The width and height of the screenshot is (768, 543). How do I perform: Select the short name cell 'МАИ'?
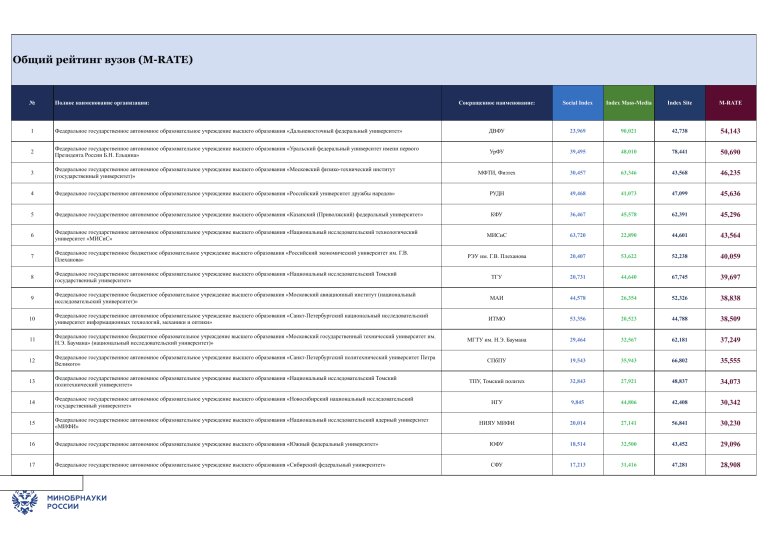click(497, 298)
